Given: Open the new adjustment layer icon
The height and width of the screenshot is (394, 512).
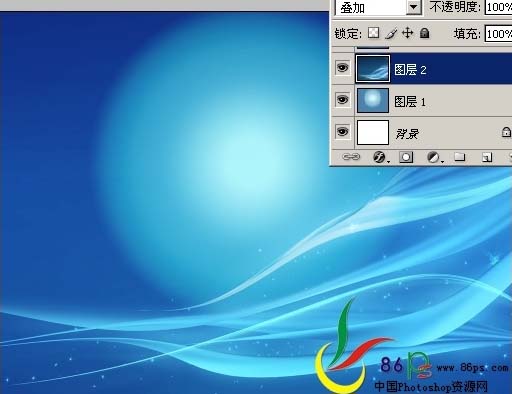Looking at the screenshot, I should [x=434, y=157].
